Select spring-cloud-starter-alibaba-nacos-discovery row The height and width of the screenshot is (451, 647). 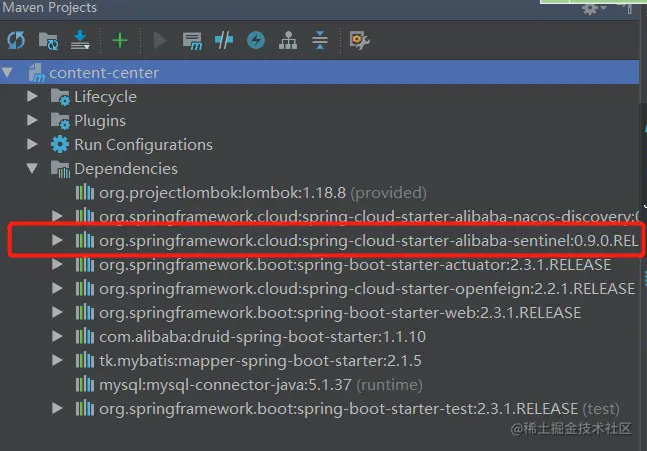(319, 216)
